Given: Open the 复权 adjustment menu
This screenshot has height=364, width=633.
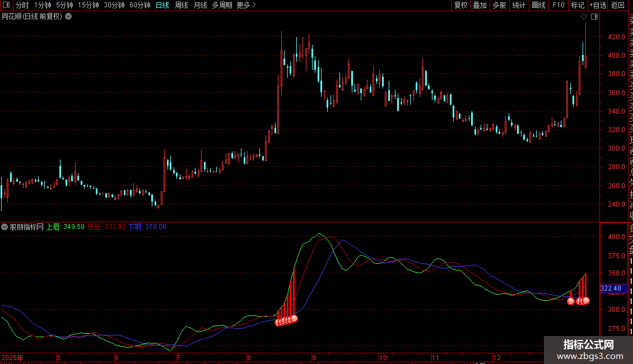Looking at the screenshot, I should [460, 5].
